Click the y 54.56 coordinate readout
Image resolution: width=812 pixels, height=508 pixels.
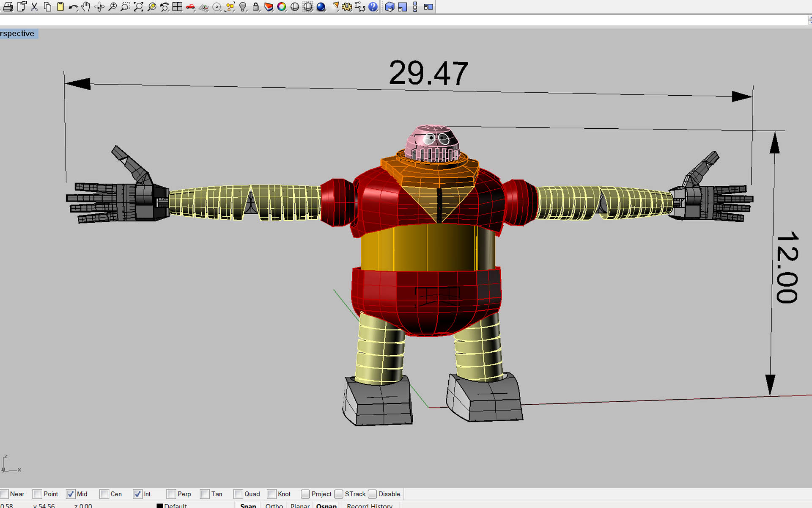(x=44, y=505)
